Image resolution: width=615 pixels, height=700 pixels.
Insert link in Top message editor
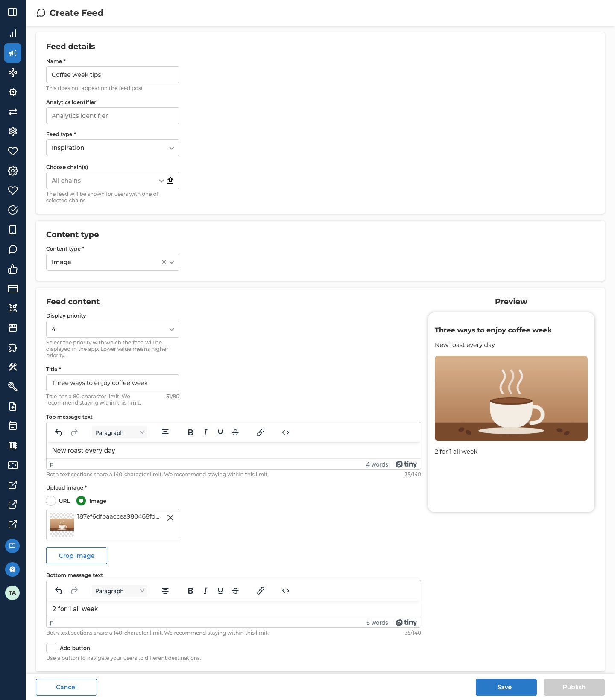click(x=261, y=432)
